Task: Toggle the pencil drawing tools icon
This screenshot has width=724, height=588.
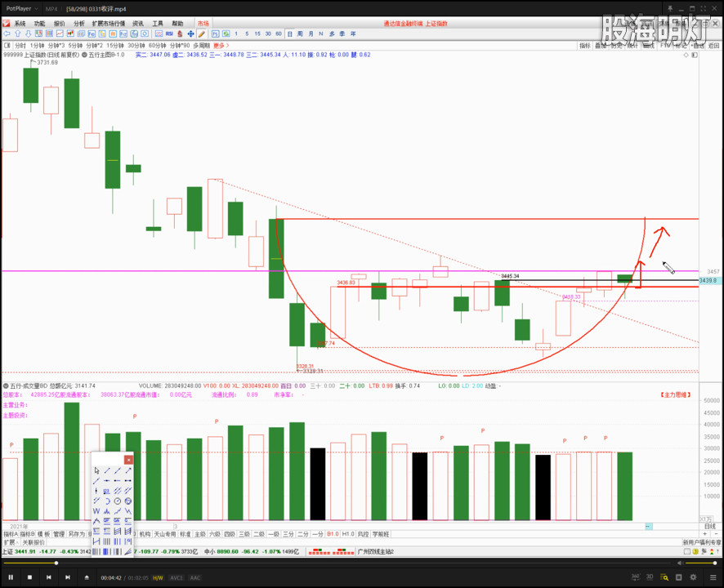Action: (202, 33)
